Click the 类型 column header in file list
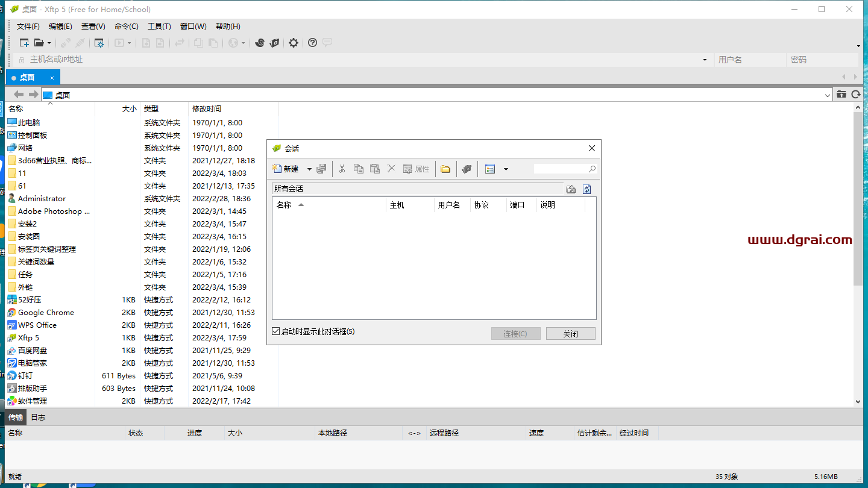The image size is (868, 488). 165,109
